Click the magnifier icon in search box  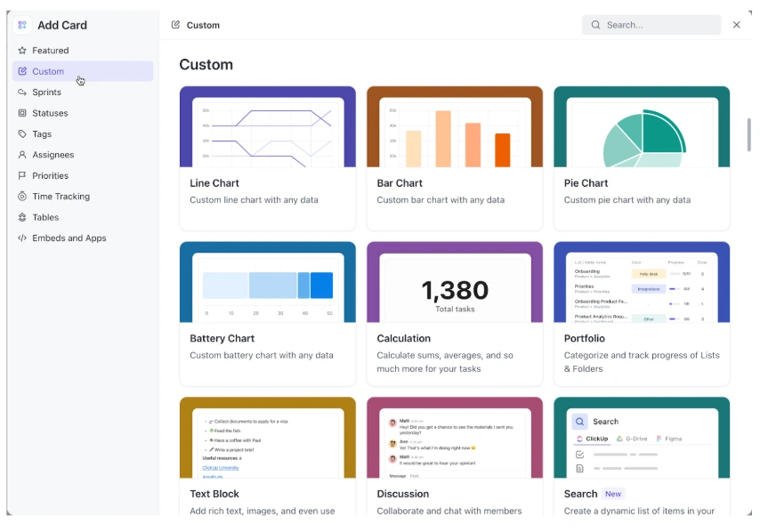pyautogui.click(x=595, y=25)
